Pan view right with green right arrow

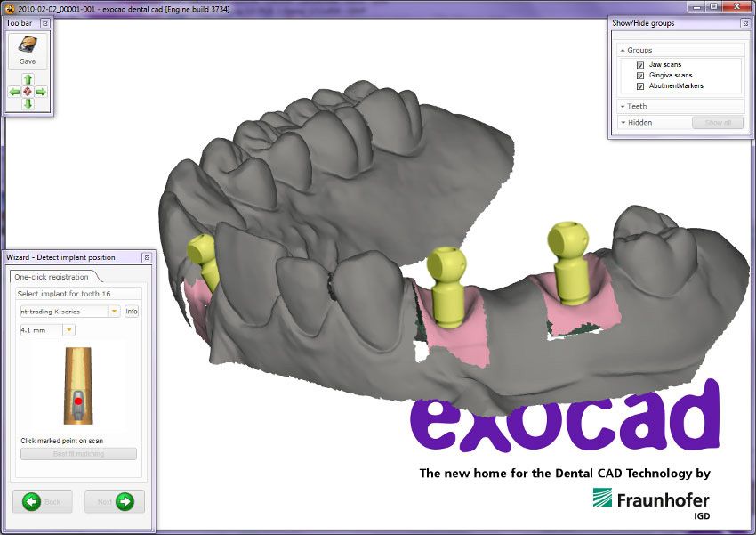coord(41,92)
